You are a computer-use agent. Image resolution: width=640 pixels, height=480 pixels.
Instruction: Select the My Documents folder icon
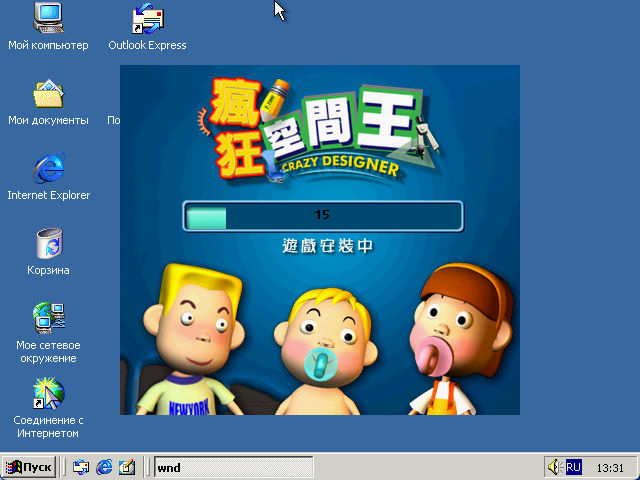coord(48,93)
